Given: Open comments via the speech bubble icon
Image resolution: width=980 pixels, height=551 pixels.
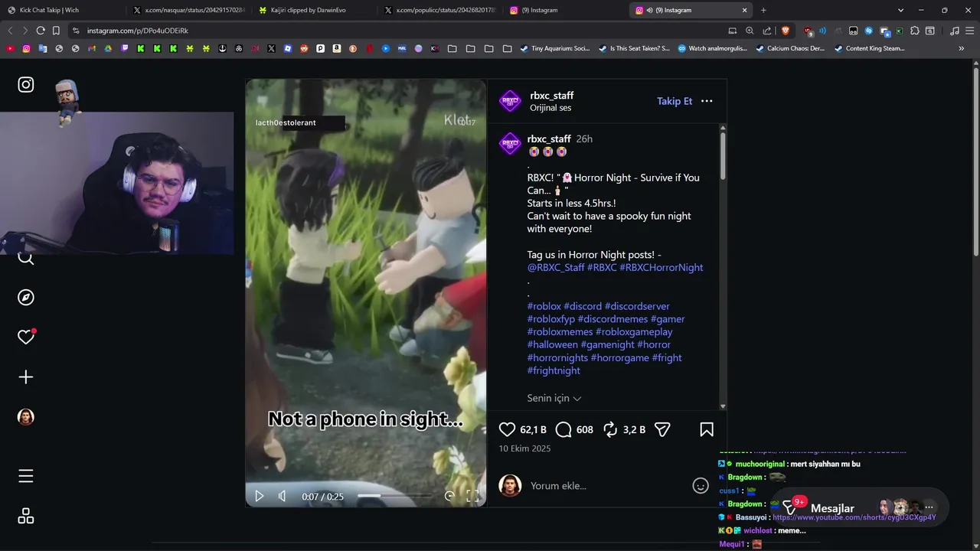Looking at the screenshot, I should [563, 429].
